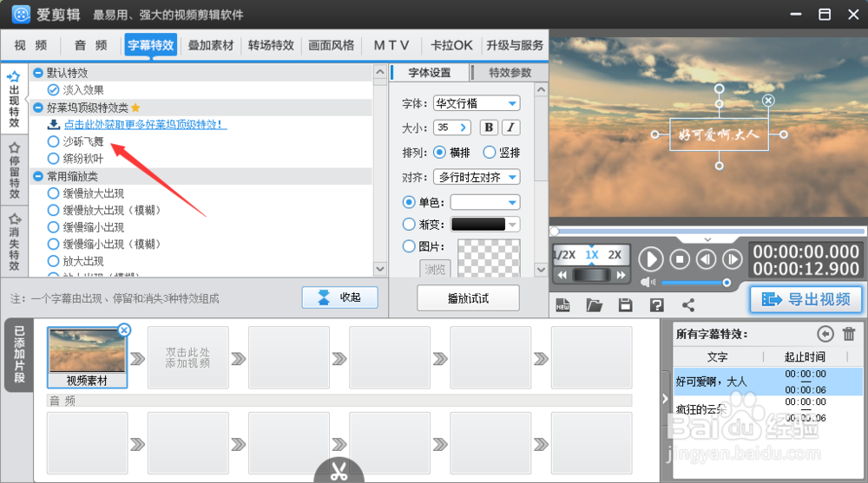Switch to 转场特效 tab

(x=271, y=45)
